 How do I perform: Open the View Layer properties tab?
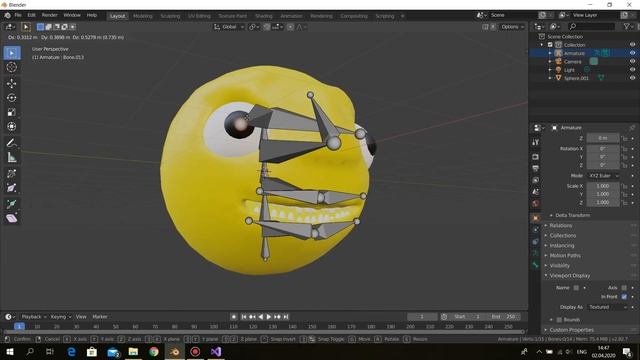[x=536, y=180]
